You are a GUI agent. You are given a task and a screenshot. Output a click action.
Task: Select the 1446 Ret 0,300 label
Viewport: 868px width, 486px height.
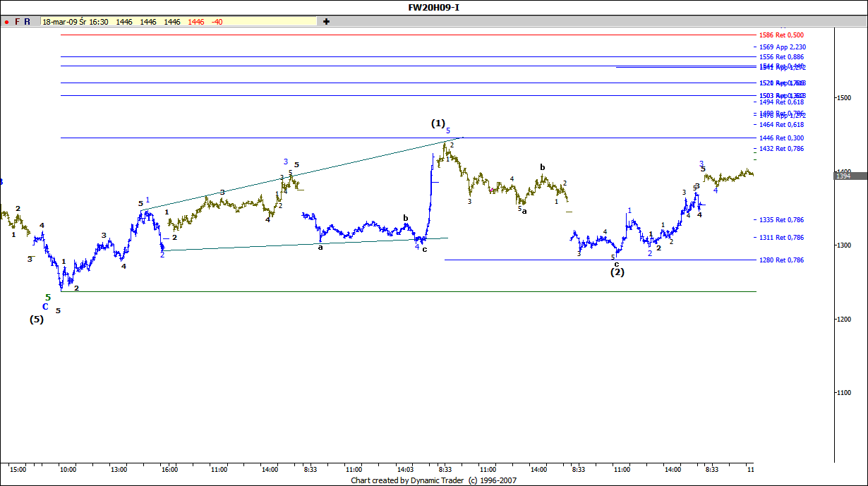[x=781, y=138]
